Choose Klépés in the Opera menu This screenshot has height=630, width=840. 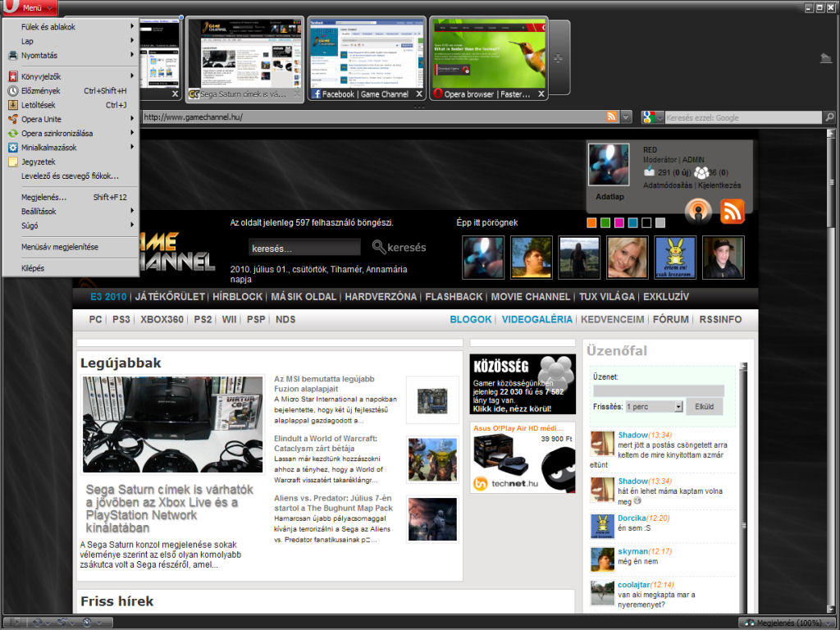[33, 268]
